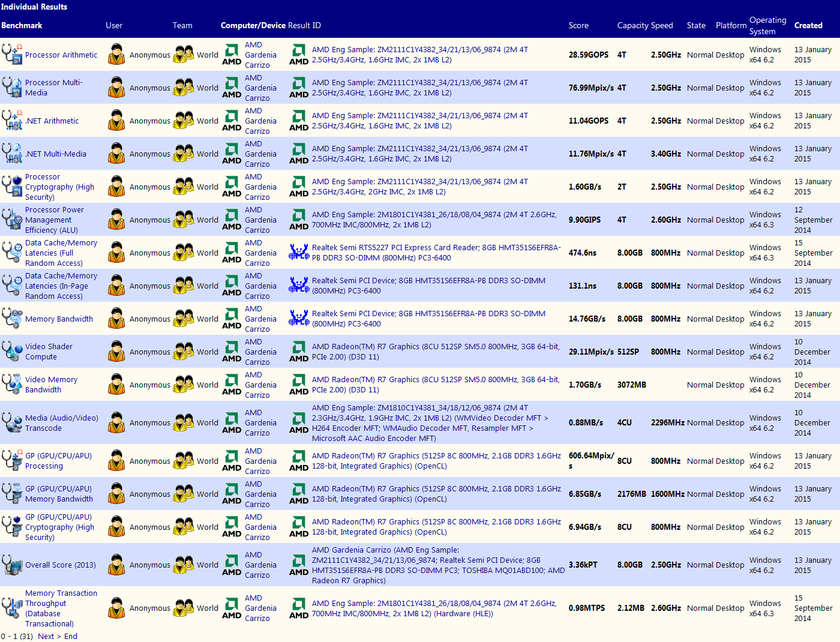840x642 pixels.
Task: Click the Capacity column header
Action: click(x=633, y=25)
